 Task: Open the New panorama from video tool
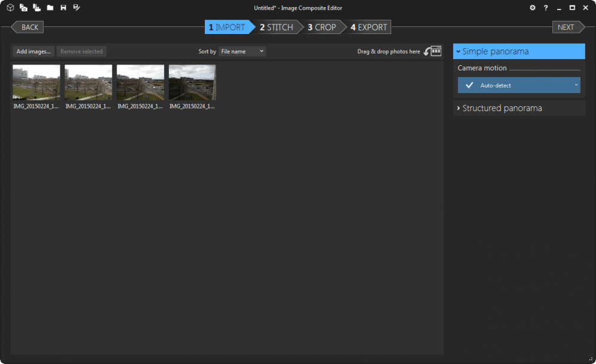coord(36,8)
